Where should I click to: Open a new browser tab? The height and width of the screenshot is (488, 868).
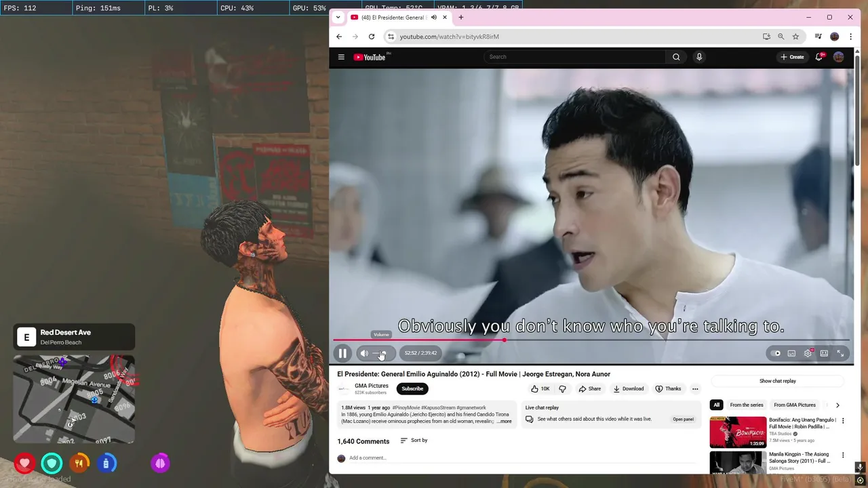click(x=461, y=18)
